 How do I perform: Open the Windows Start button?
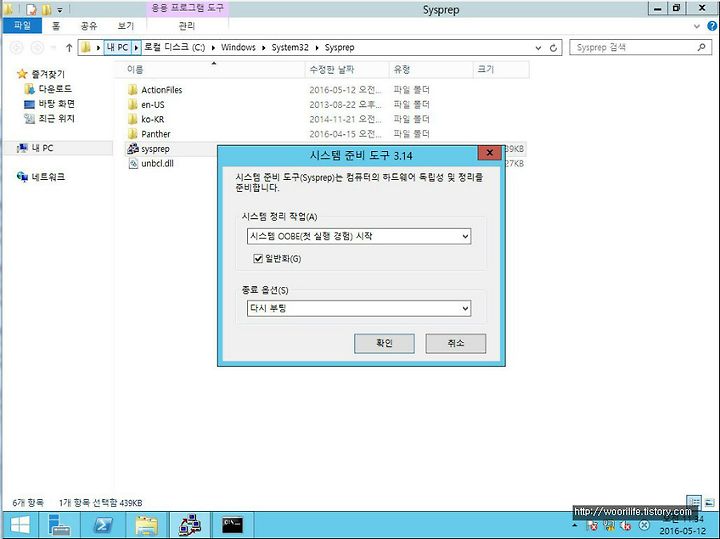click(20, 525)
